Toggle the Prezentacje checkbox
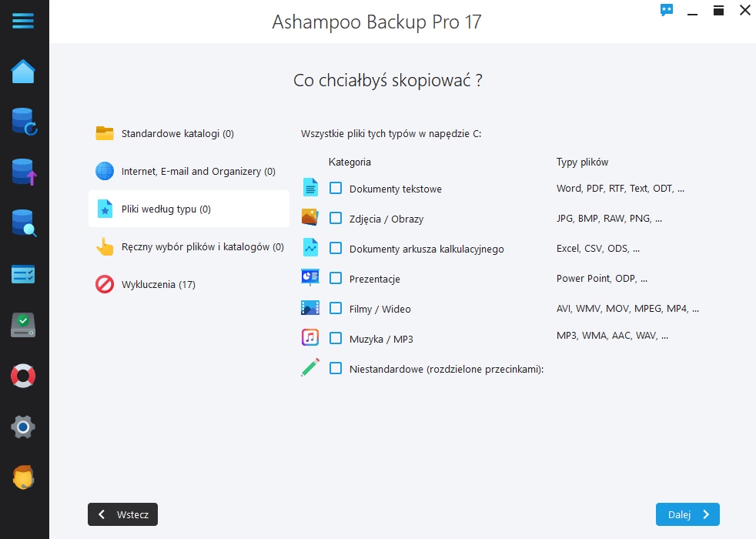 click(x=336, y=278)
